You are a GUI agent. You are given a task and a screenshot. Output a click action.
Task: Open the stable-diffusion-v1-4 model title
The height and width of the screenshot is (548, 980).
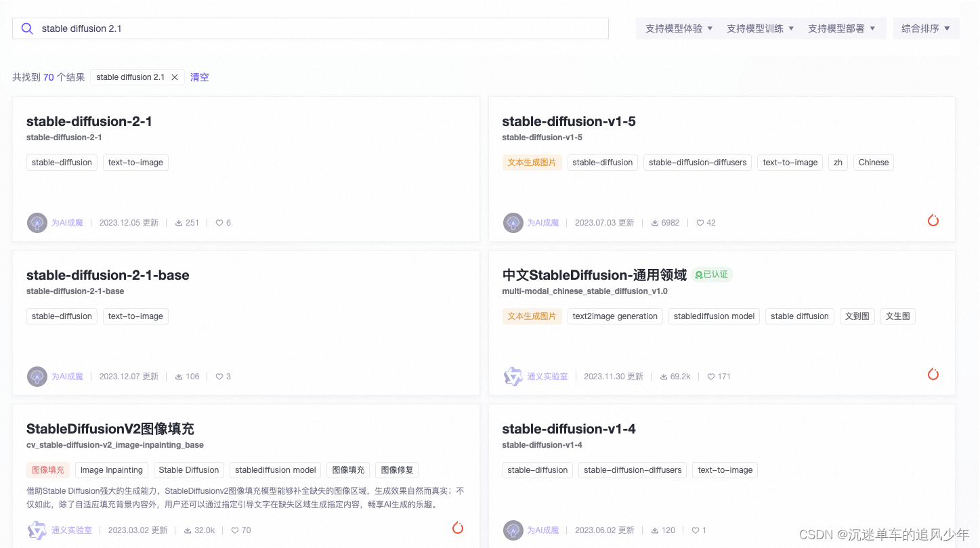[x=569, y=429]
